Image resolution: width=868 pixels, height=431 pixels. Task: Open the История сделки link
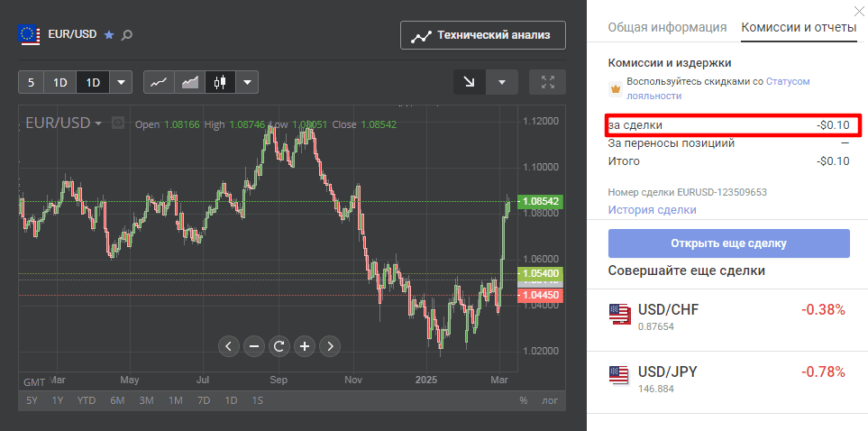[x=652, y=210]
